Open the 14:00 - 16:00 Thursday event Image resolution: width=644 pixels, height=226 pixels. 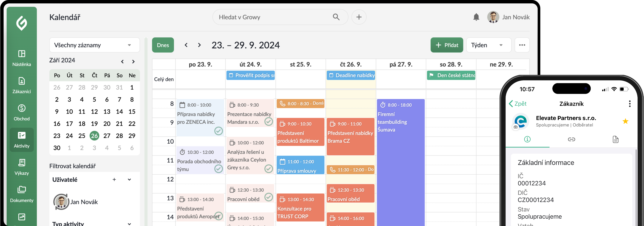351,219
